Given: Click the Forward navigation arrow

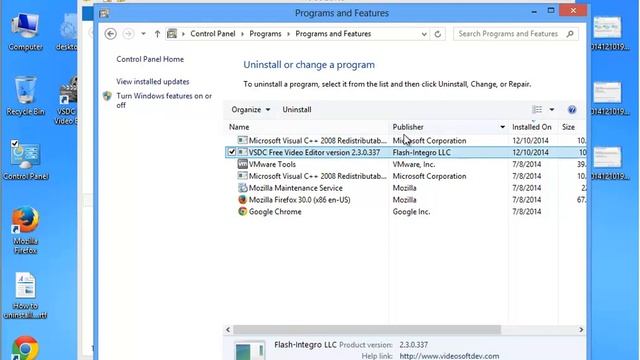Looking at the screenshot, I should pos(128,34).
